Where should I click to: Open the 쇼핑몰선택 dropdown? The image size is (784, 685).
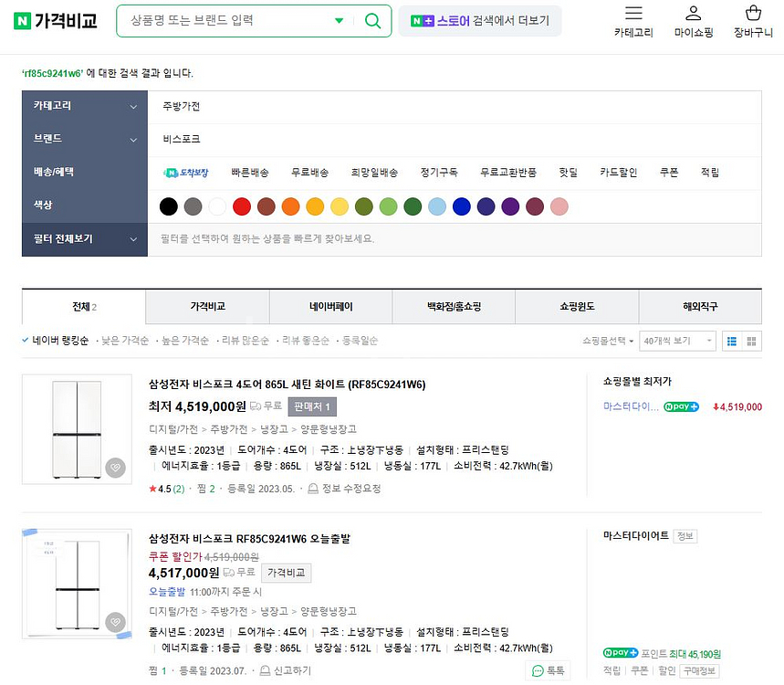click(x=608, y=342)
